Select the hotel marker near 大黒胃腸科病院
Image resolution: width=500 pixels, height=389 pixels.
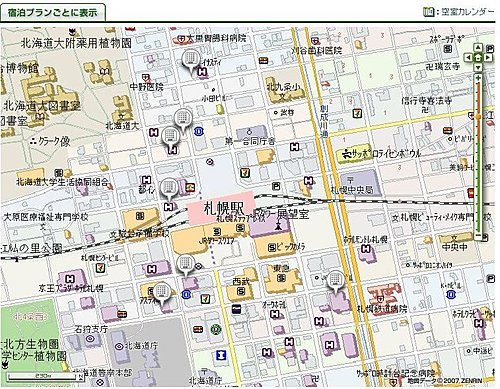[x=191, y=60]
